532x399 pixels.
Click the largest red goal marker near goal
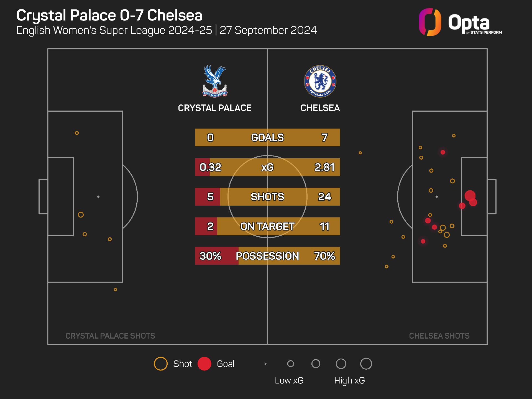(470, 196)
